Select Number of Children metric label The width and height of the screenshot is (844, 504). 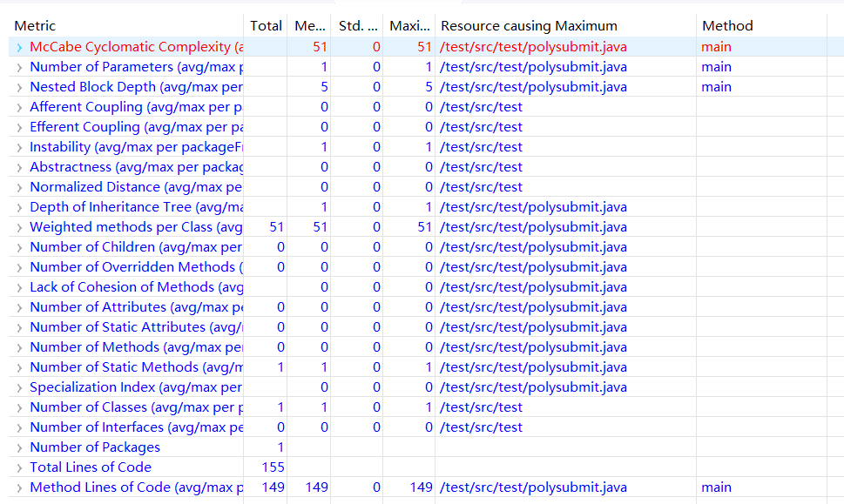136,247
